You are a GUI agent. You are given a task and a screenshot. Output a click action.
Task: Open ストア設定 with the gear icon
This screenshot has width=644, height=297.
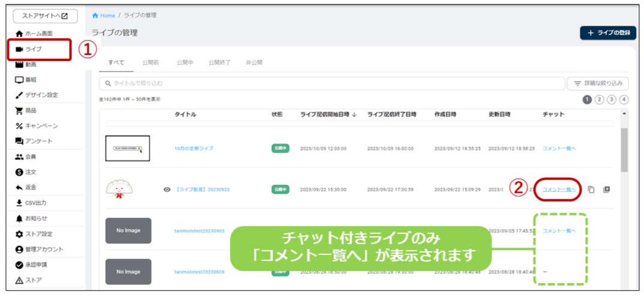37,234
